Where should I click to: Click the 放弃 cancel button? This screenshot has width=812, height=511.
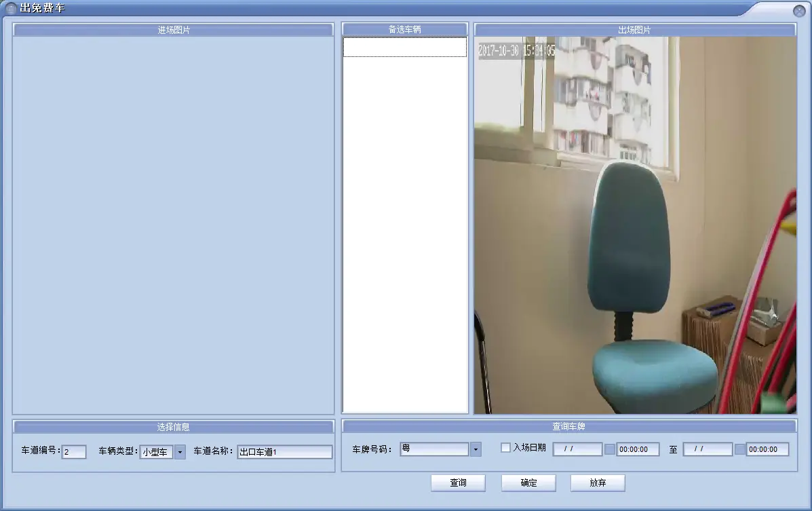(598, 482)
